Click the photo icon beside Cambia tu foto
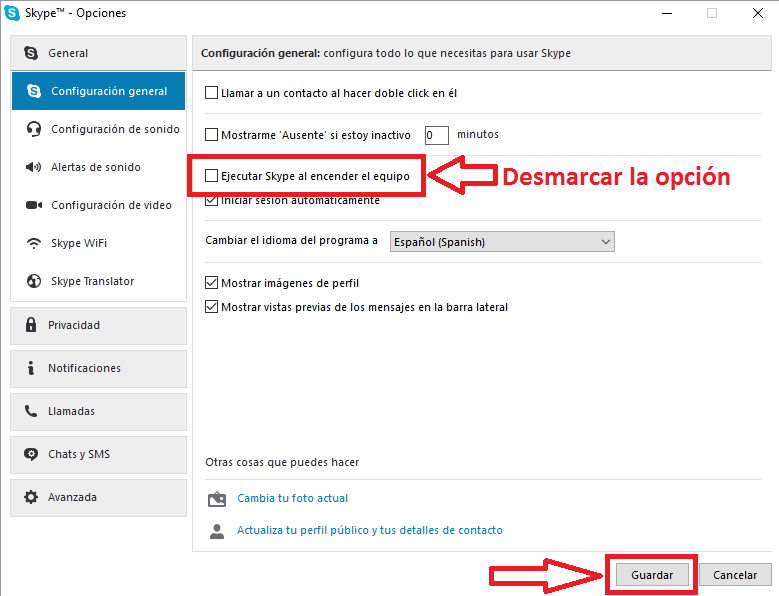 (217, 499)
